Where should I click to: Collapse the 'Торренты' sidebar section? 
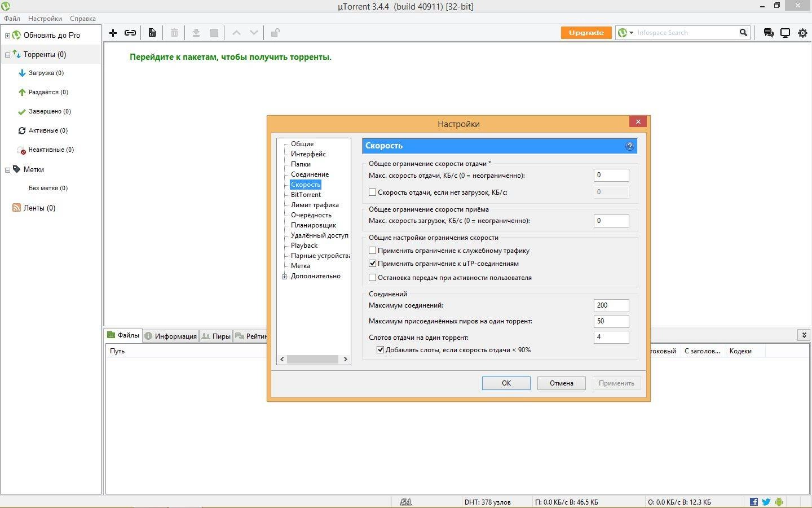7,54
